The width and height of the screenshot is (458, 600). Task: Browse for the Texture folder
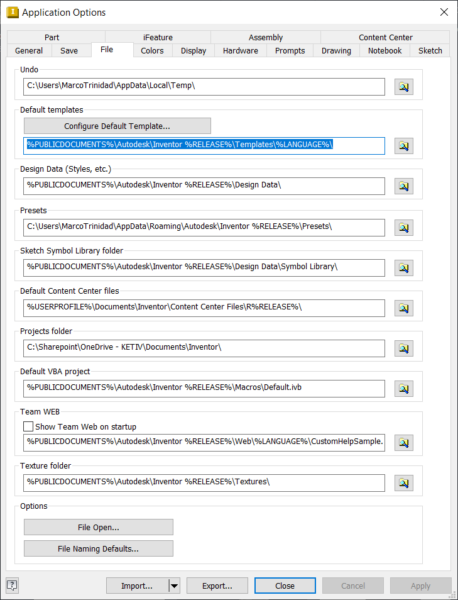tap(404, 483)
